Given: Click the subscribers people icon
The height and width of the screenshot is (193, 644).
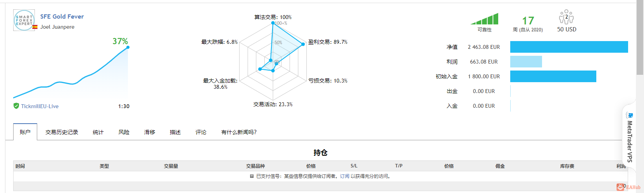Looking at the screenshot, I should (566, 17).
